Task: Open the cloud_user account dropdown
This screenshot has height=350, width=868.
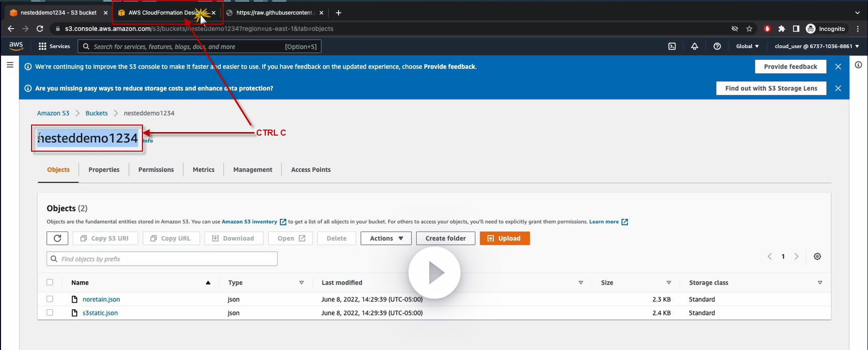Action: (x=817, y=46)
